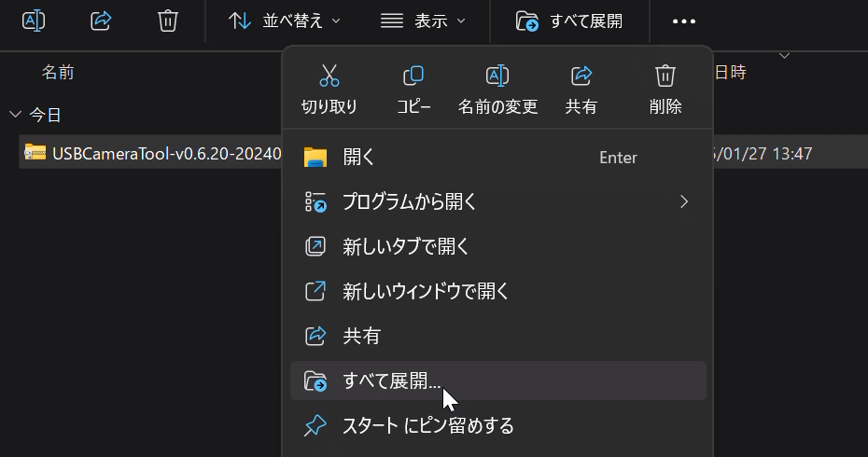This screenshot has height=457, width=868.
Task: Open the toolbar three-dots more options
Action: [684, 21]
